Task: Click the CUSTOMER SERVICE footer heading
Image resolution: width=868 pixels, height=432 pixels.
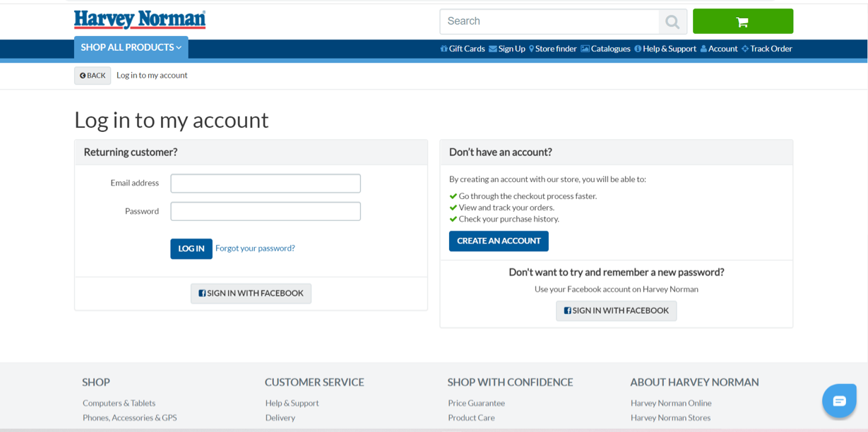Action: coord(314,382)
